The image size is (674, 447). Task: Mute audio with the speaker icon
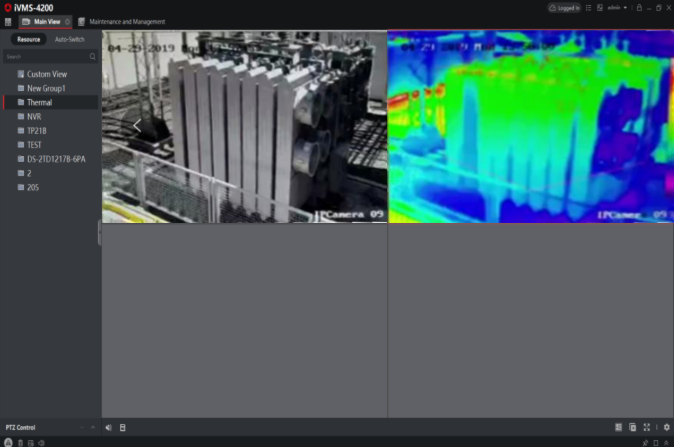coord(109,427)
